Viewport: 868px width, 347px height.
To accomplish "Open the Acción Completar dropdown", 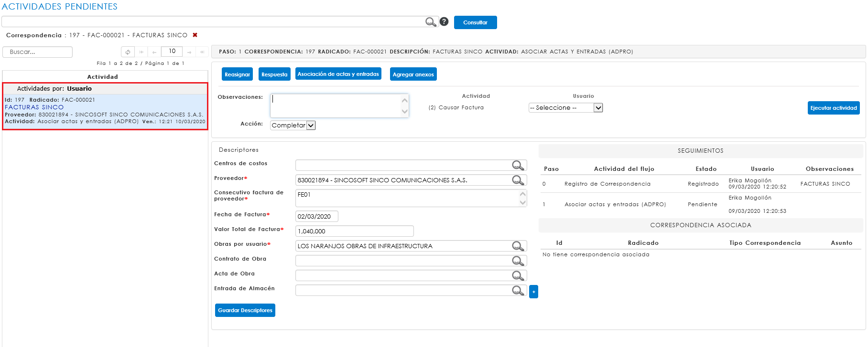I will pos(293,125).
